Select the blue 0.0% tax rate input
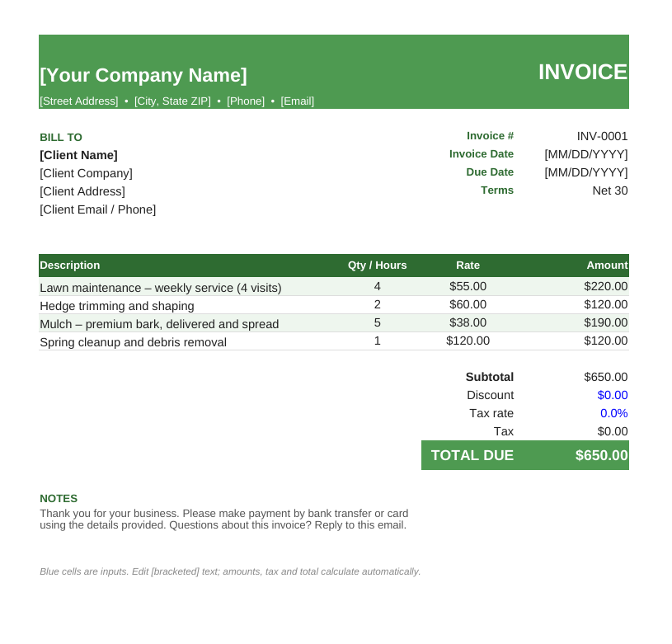672x644 pixels. point(613,413)
